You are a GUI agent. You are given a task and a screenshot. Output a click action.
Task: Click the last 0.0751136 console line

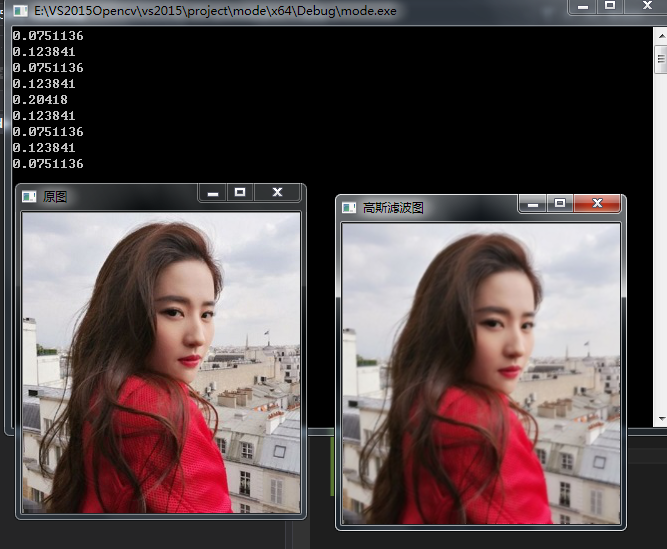(x=48, y=164)
